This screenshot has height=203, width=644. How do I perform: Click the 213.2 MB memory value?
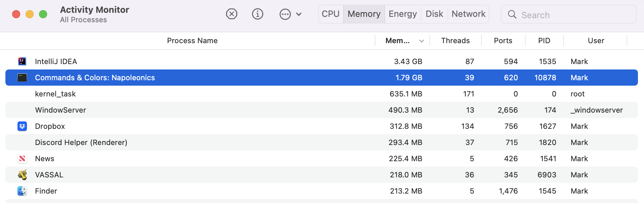(x=406, y=191)
